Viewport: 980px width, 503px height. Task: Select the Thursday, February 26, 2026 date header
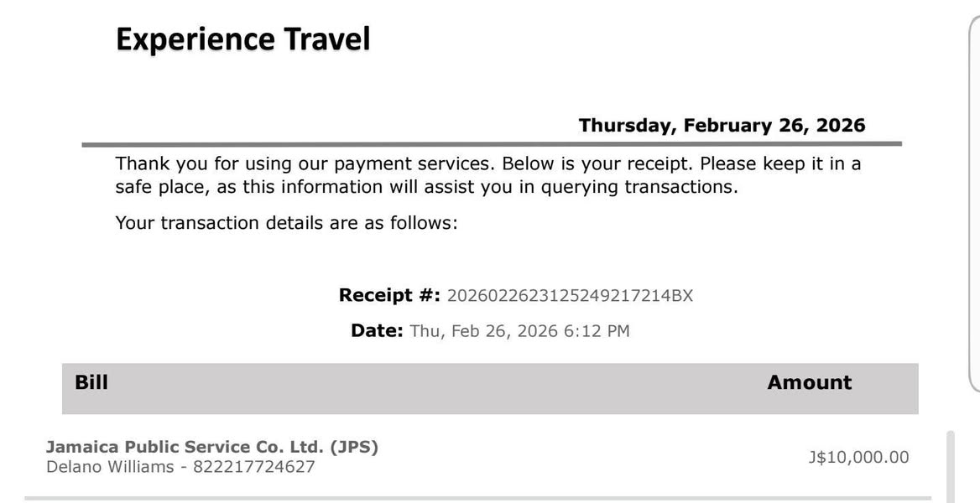[x=722, y=126]
